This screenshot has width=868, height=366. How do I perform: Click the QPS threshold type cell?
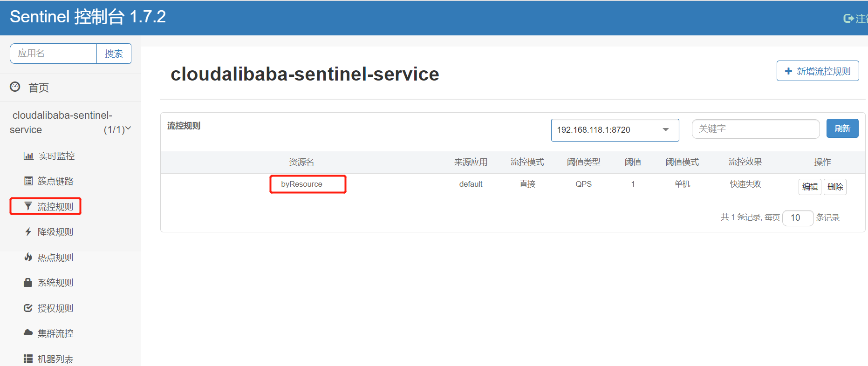(583, 184)
